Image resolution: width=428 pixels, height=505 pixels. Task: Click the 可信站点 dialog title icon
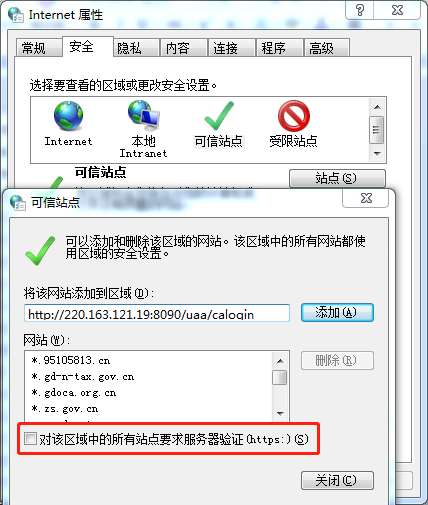coord(17,202)
